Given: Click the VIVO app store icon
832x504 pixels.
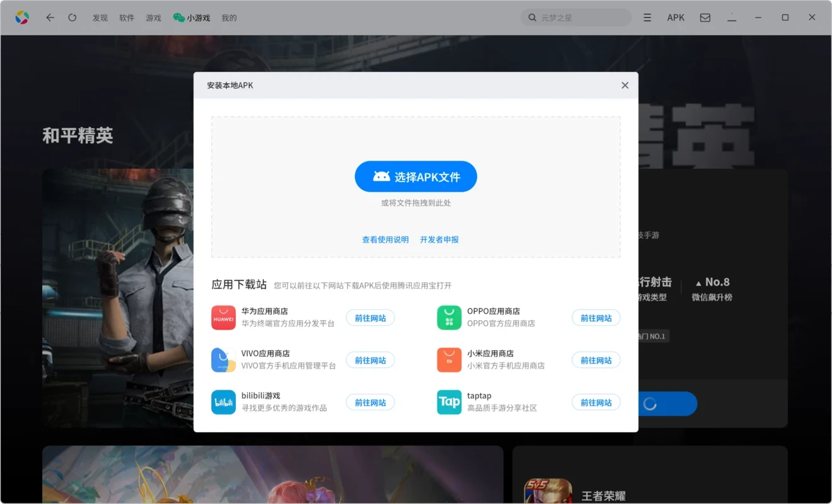Looking at the screenshot, I should pyautogui.click(x=223, y=360).
